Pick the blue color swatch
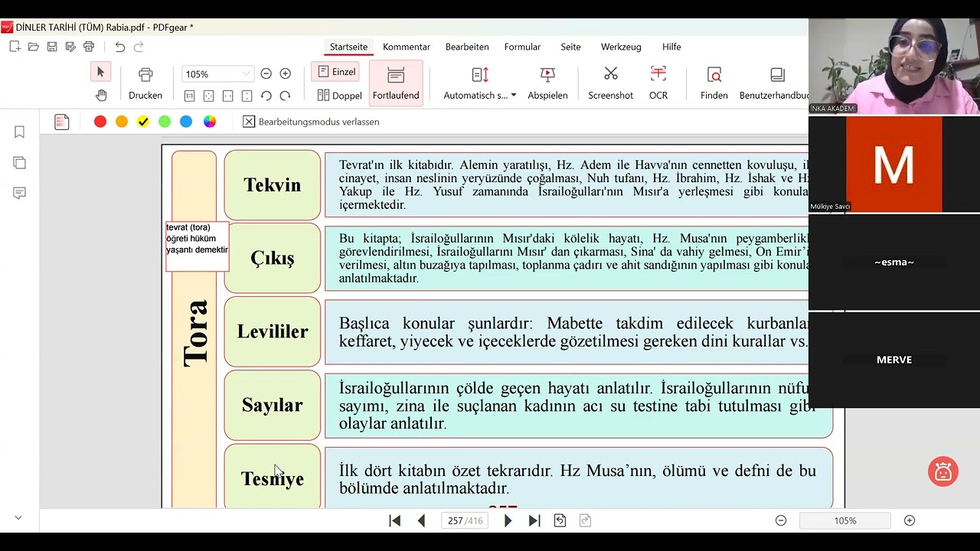 [186, 122]
